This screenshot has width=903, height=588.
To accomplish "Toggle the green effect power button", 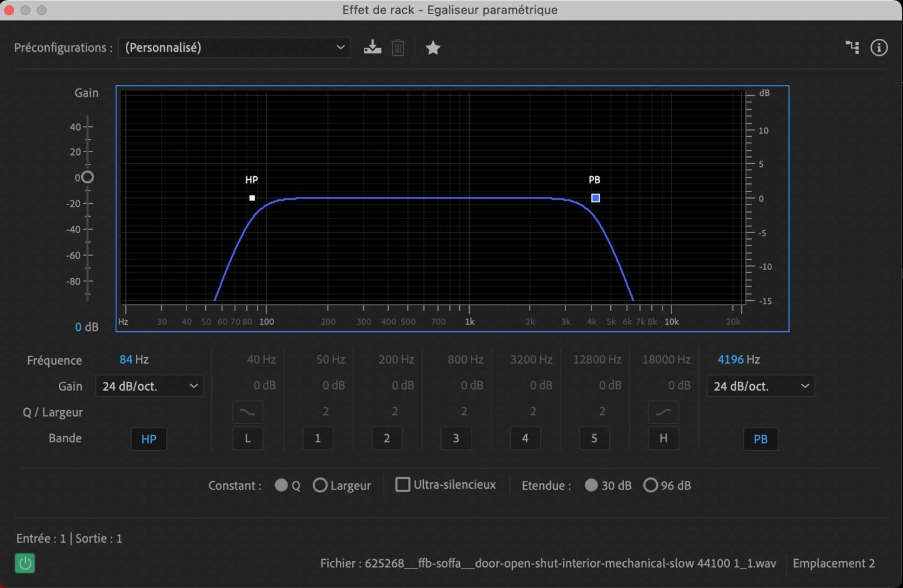I will click(25, 563).
